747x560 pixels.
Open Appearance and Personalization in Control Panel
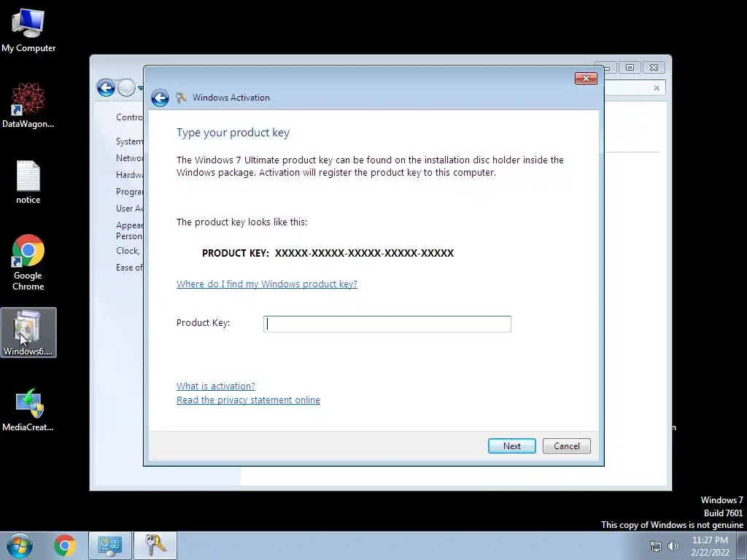point(129,230)
